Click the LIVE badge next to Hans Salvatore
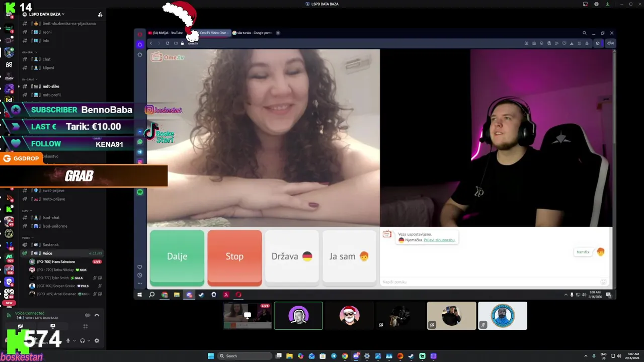 pos(97,262)
